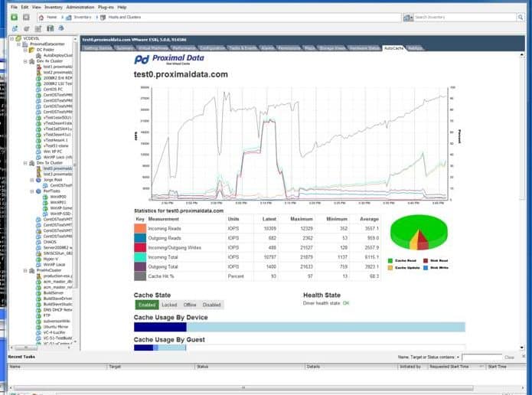532x395 pixels.
Task: Select the AutoCache tab
Action: [x=393, y=48]
